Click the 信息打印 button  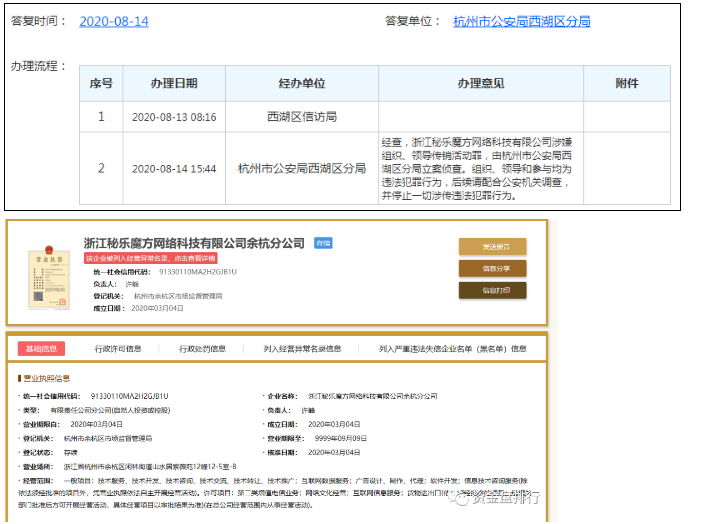(492, 290)
